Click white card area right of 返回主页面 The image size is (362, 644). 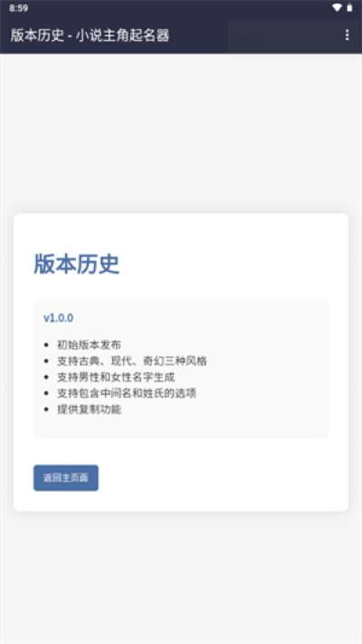(222, 477)
